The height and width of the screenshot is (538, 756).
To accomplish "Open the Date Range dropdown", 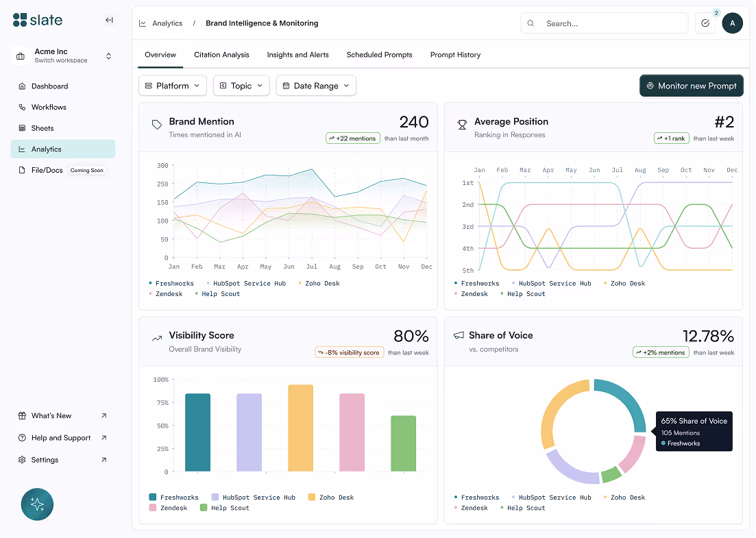I will tap(316, 86).
